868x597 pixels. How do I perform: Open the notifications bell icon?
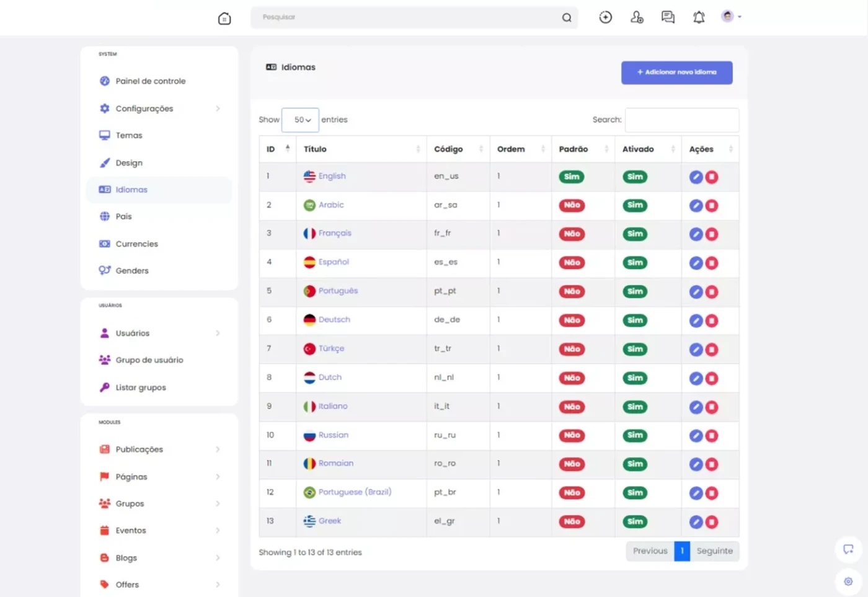coord(699,17)
